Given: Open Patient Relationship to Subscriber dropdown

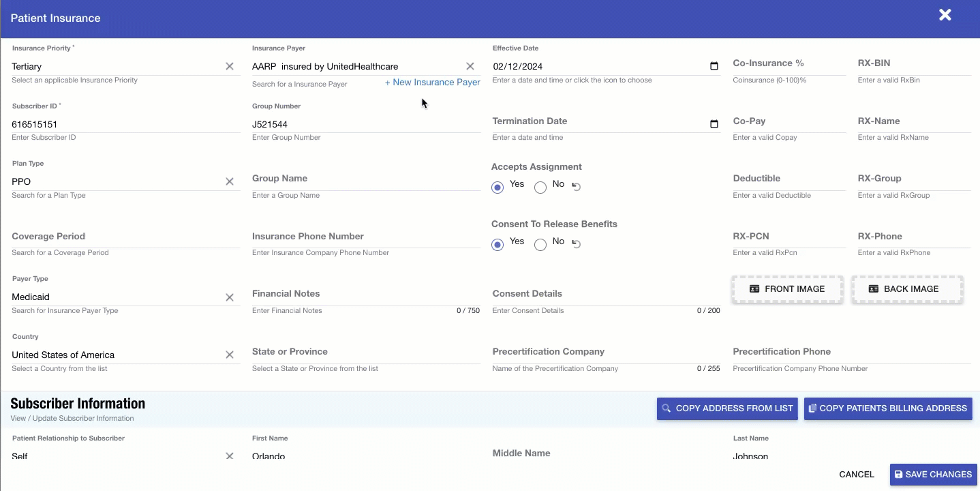Looking at the screenshot, I should (116, 455).
